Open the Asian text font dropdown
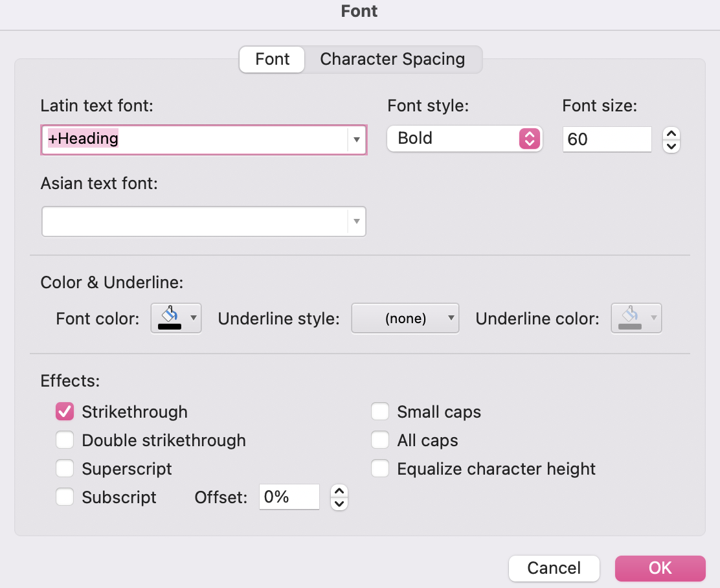This screenshot has height=588, width=720. pos(356,221)
